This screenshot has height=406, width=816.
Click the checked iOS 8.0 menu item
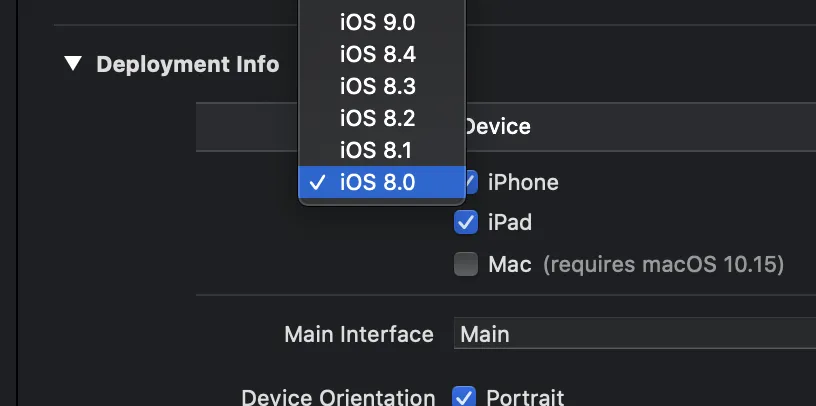pos(376,182)
